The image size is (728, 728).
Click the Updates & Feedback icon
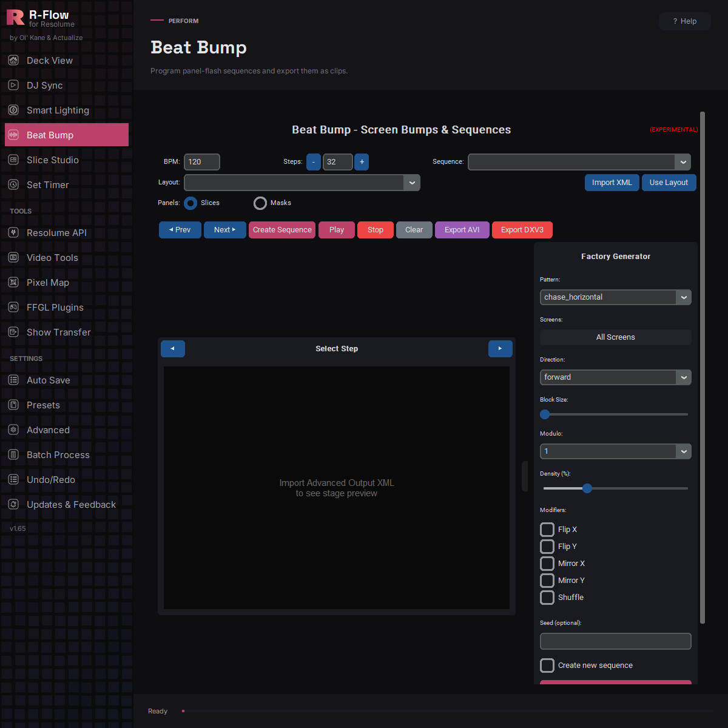pyautogui.click(x=13, y=505)
